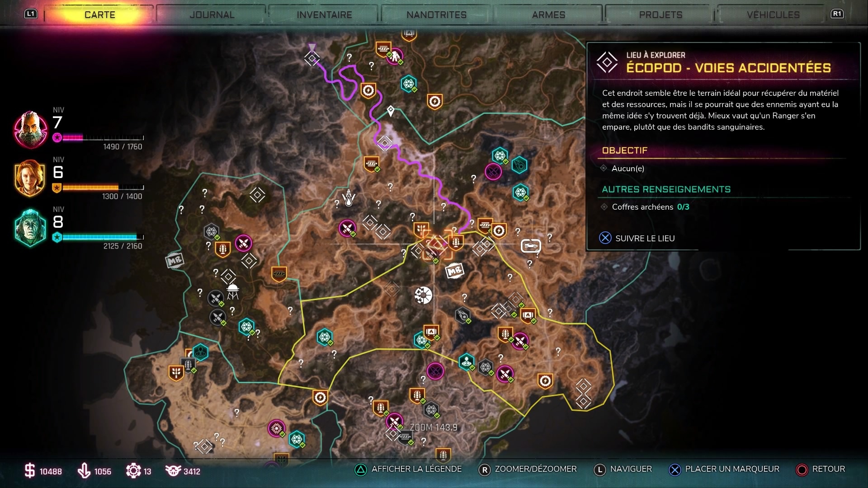This screenshot has width=868, height=488.
Task: Click the cyan level 8 experience bar
Action: coord(103,237)
